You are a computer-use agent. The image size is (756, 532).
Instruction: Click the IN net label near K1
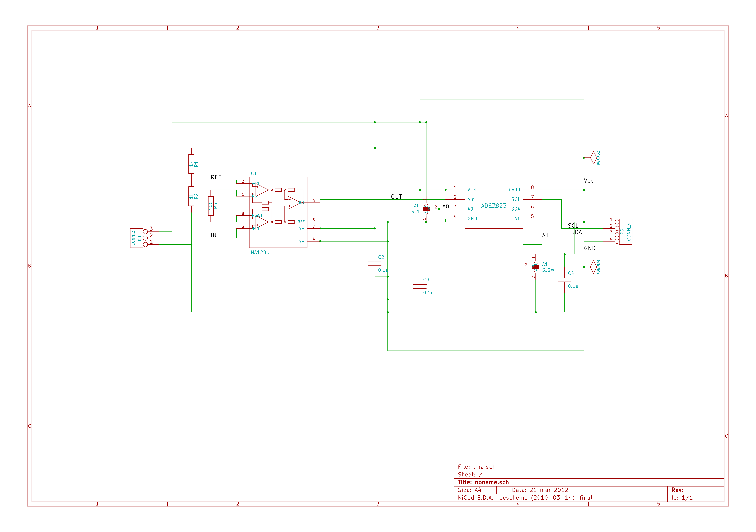(x=214, y=235)
